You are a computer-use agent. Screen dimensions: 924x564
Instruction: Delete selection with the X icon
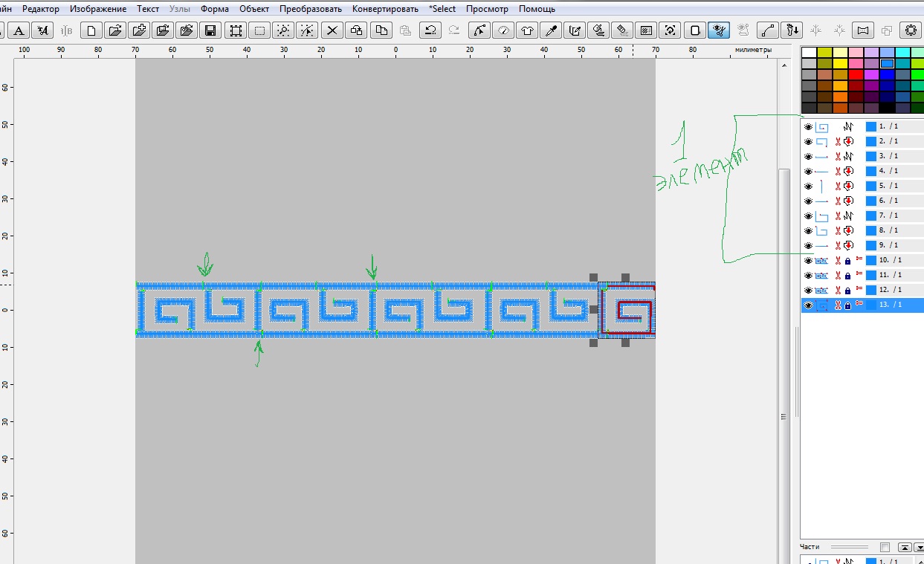click(332, 30)
